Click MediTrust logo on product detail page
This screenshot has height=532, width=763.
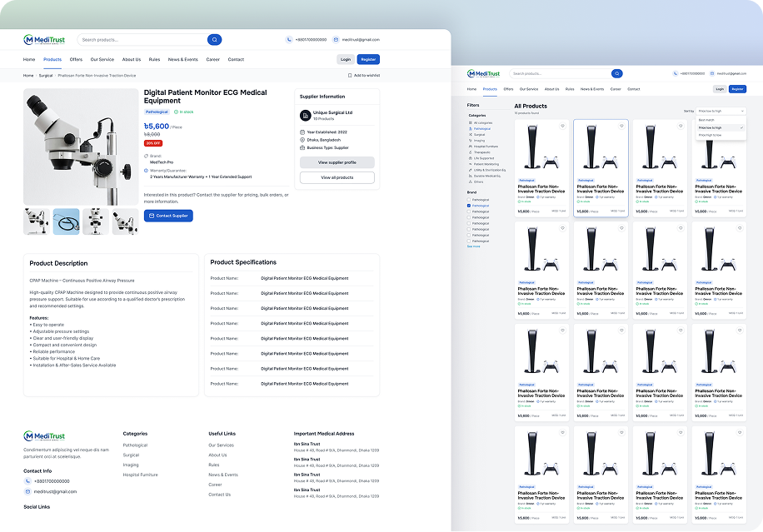[x=44, y=40]
